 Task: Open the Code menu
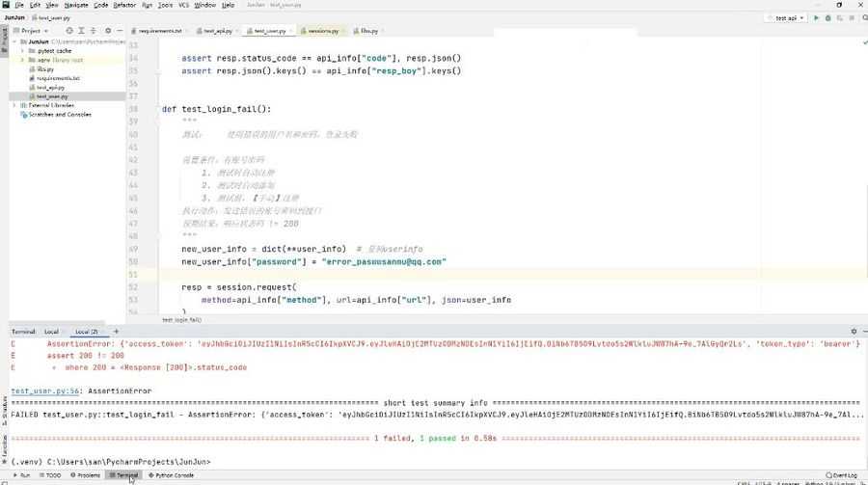pyautogui.click(x=100, y=5)
